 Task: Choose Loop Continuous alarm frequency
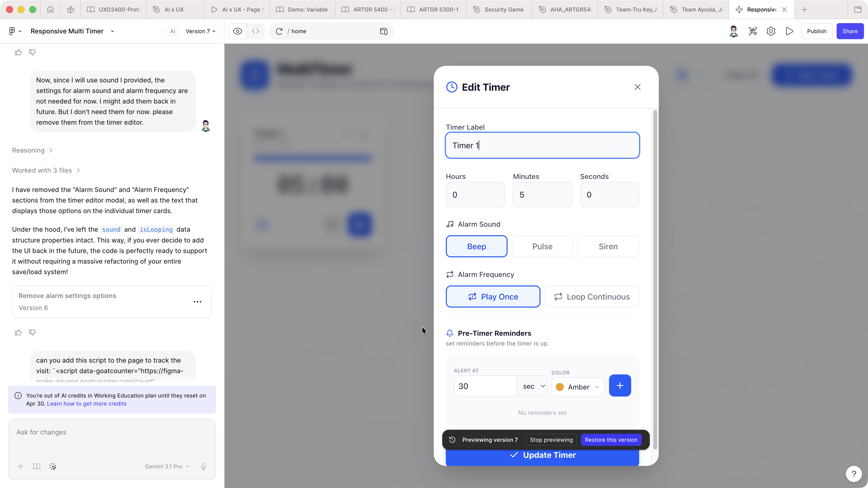[x=592, y=297]
